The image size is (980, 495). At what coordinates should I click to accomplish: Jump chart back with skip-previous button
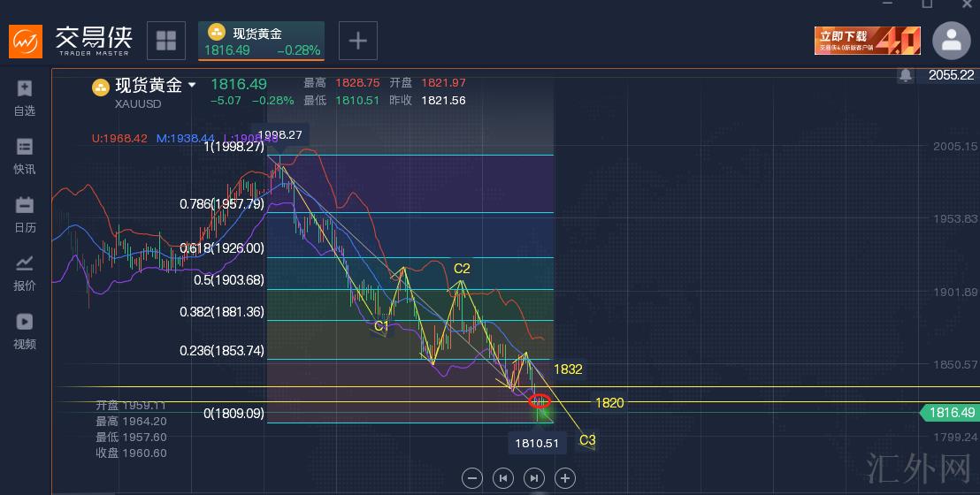coord(503,478)
